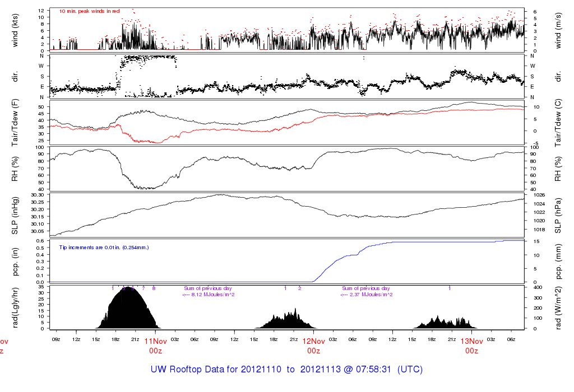Select the '13Nov 00z' date label

(472, 346)
